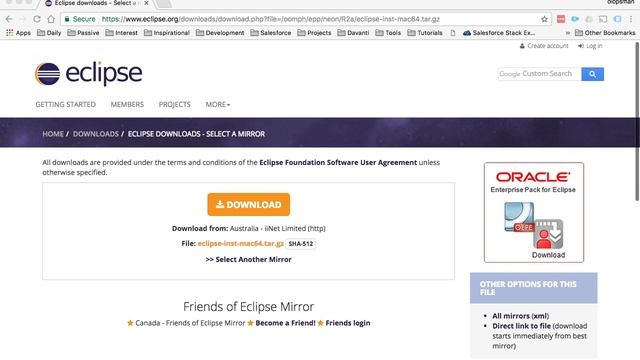Click Direct link to file

coord(521,326)
